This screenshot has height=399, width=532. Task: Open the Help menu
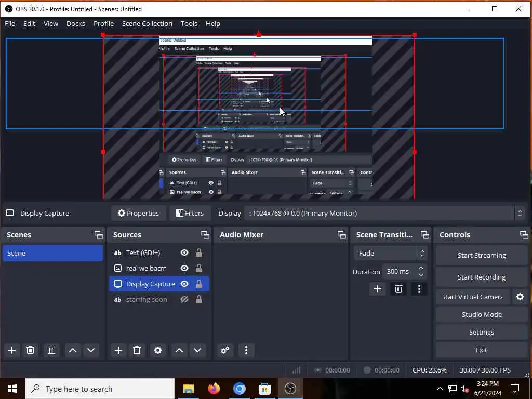[x=212, y=24]
